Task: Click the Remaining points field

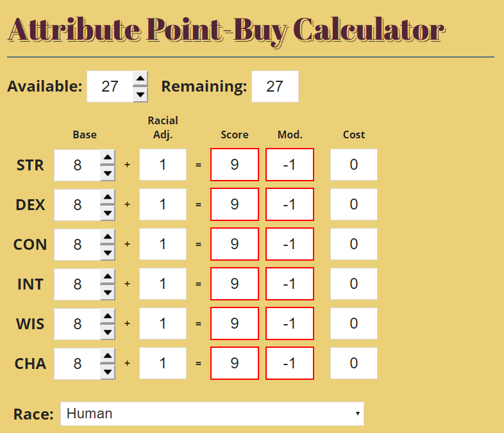Action: (x=275, y=86)
